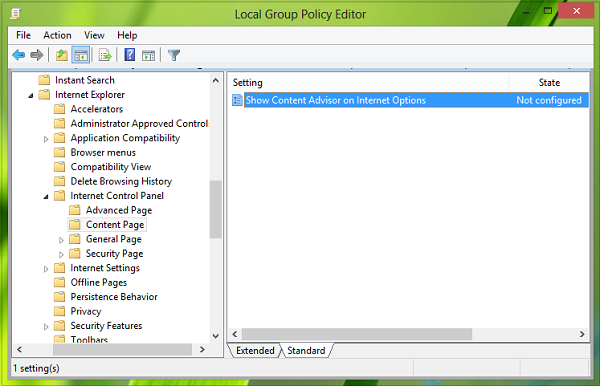600x386 pixels.
Task: Select Show Content Advisor on Internet Options
Action: pos(335,100)
